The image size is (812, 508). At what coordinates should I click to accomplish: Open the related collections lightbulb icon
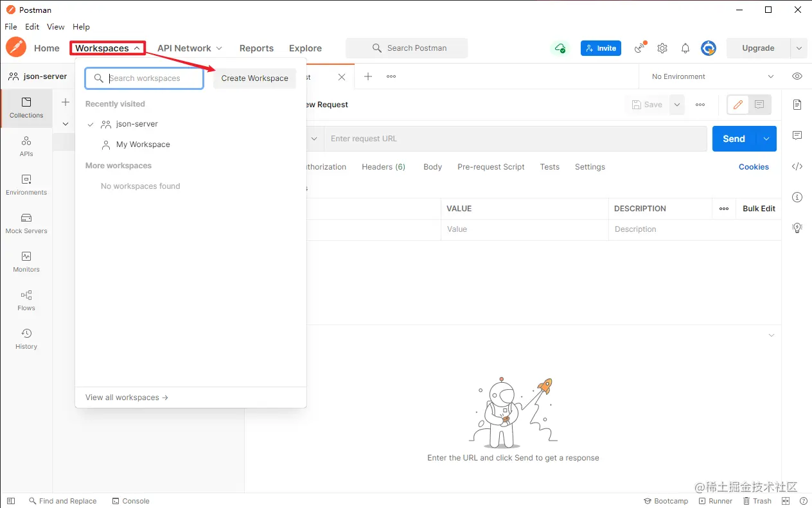click(797, 228)
